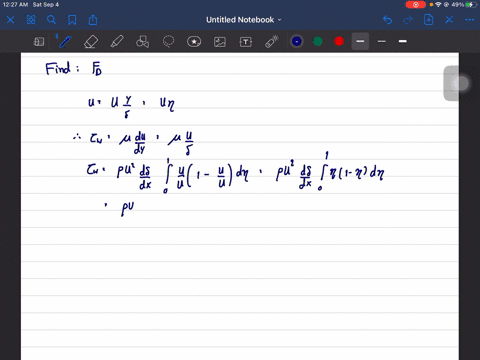Select the Text box tool

[246, 42]
